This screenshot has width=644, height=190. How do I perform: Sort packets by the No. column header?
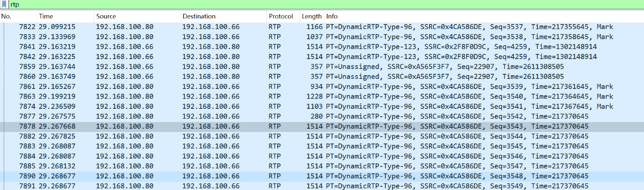18,17
